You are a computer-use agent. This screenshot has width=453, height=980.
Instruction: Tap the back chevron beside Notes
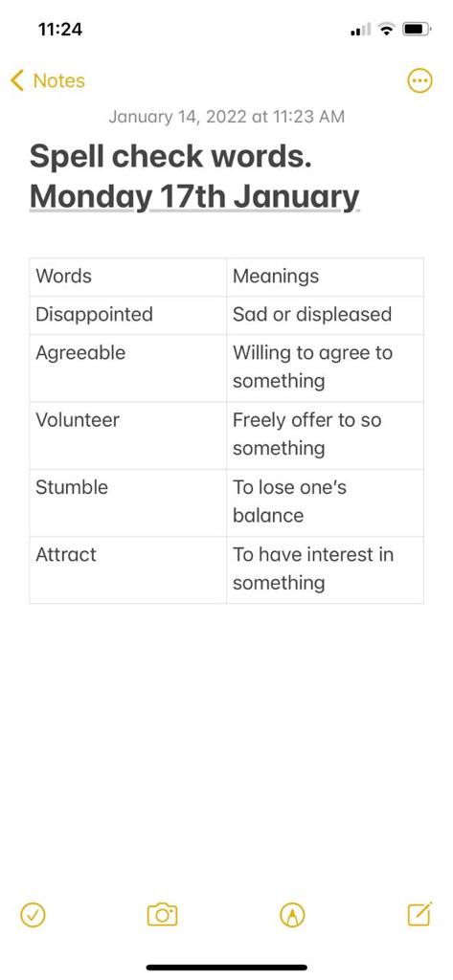pos(17,80)
